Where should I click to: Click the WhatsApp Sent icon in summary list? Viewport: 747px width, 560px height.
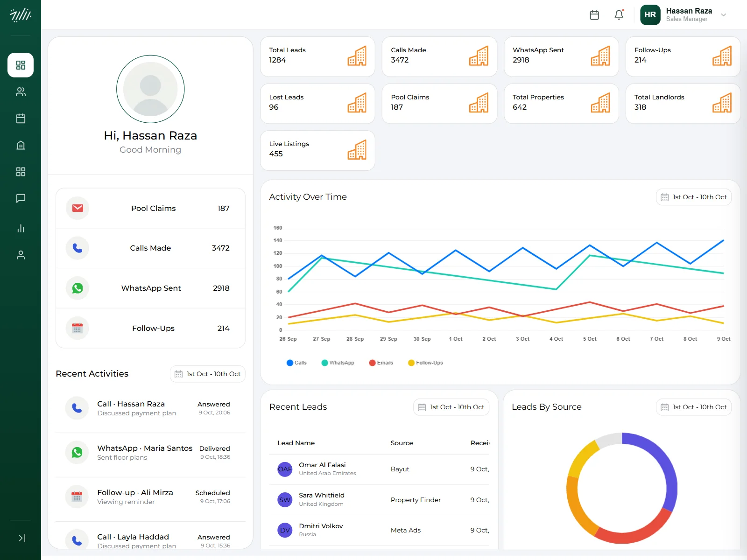78,288
